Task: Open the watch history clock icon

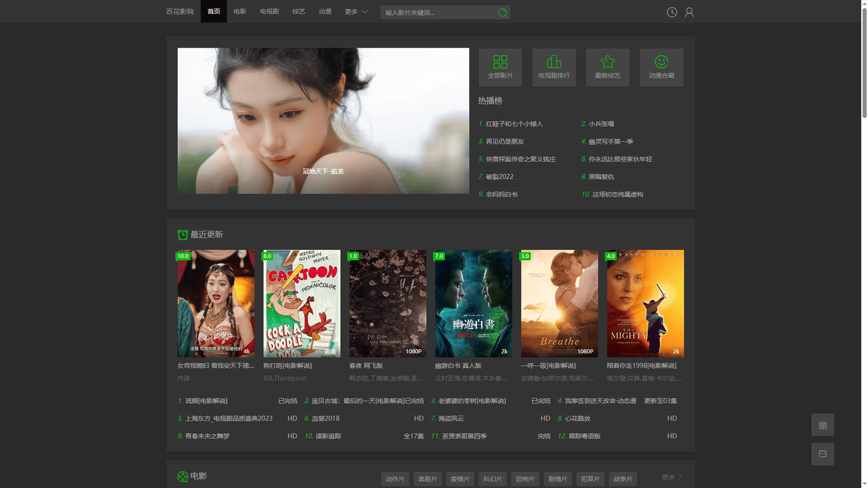Action: (671, 12)
